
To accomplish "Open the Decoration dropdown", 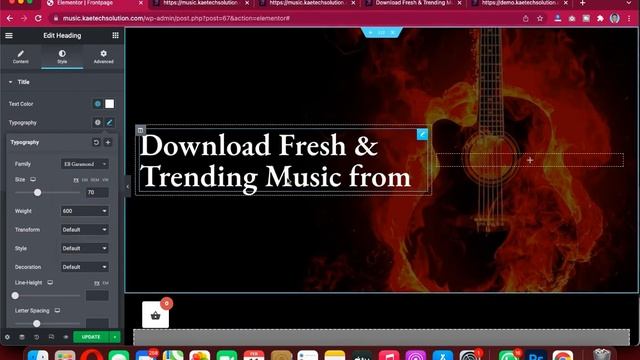I will pos(84,267).
